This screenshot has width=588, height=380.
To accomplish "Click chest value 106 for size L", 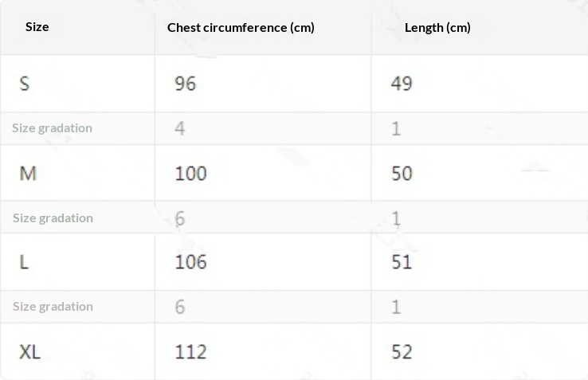I will pyautogui.click(x=190, y=261).
